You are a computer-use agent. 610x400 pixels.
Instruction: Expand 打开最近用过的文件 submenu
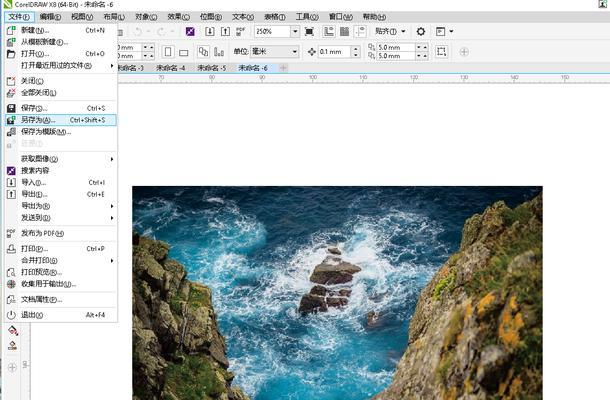coord(61,65)
